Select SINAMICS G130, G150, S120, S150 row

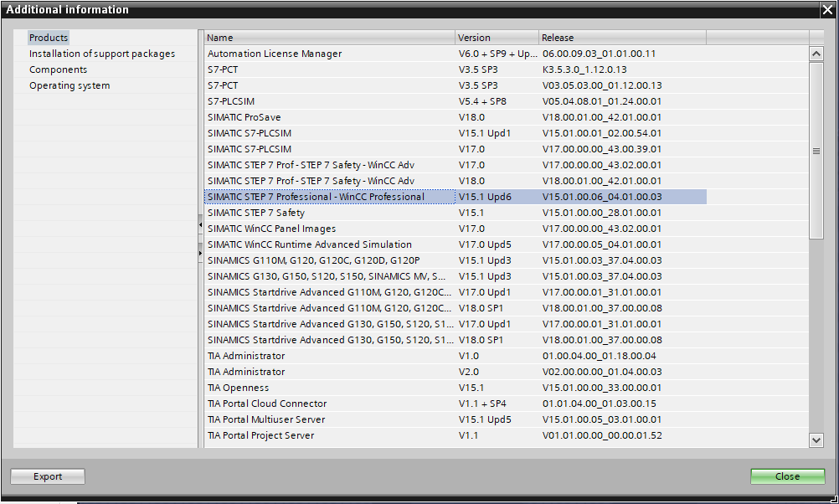coord(456,276)
